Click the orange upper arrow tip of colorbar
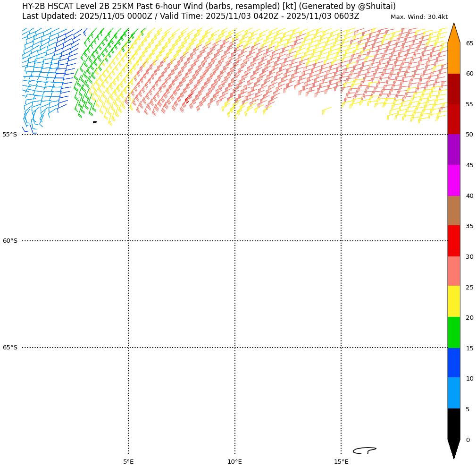Screen dimensions: 476x467 [x=454, y=32]
